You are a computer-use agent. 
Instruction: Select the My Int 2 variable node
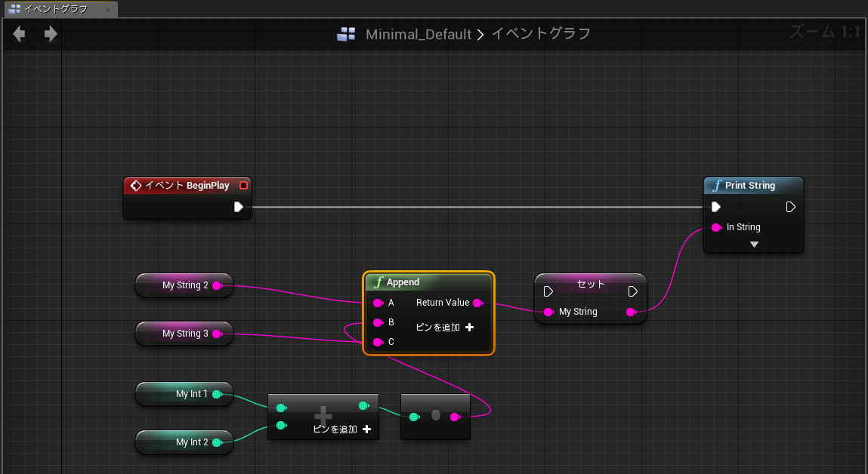pyautogui.click(x=184, y=442)
